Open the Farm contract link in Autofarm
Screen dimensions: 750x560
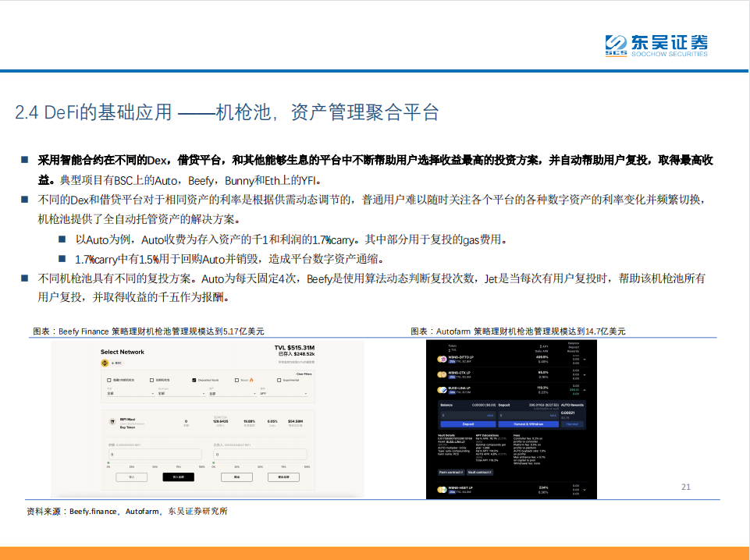[x=451, y=472]
